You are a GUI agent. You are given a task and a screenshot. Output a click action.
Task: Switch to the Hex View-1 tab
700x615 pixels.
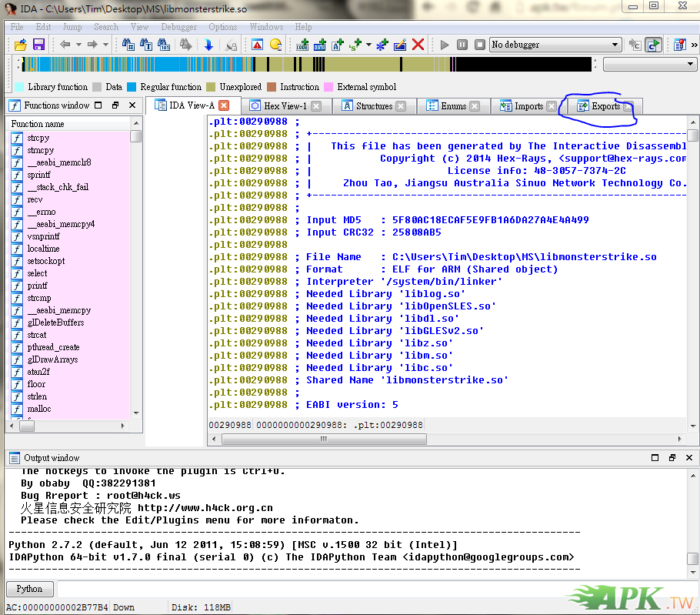pos(284,106)
